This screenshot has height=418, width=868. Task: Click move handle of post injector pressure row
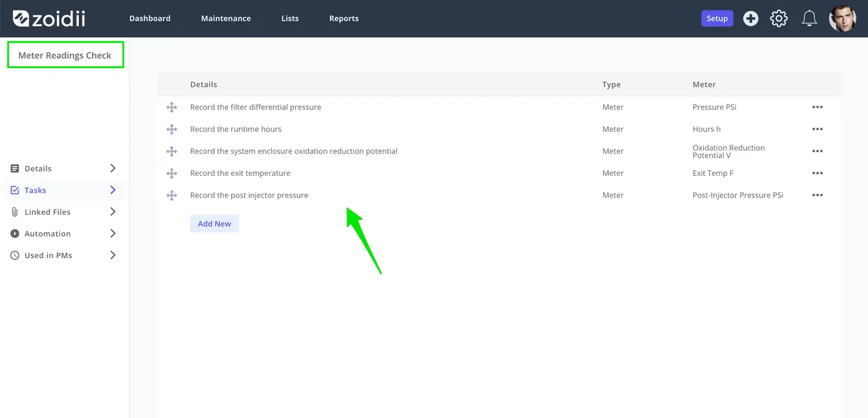(172, 196)
